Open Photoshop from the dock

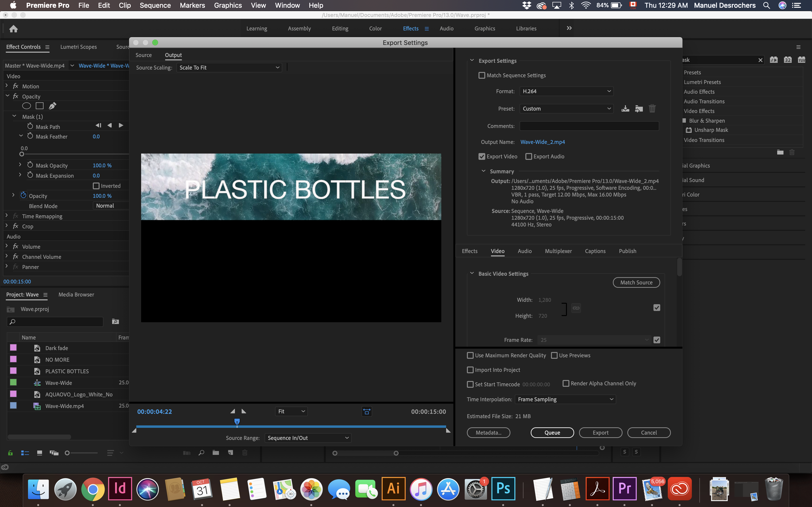click(503, 489)
